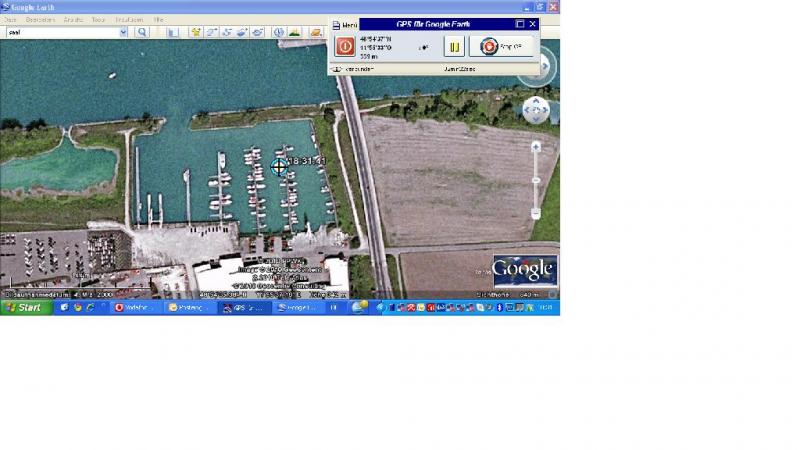Image resolution: width=800 pixels, height=450 pixels.
Task: Open the Menü button in GPS window
Action: (345, 24)
